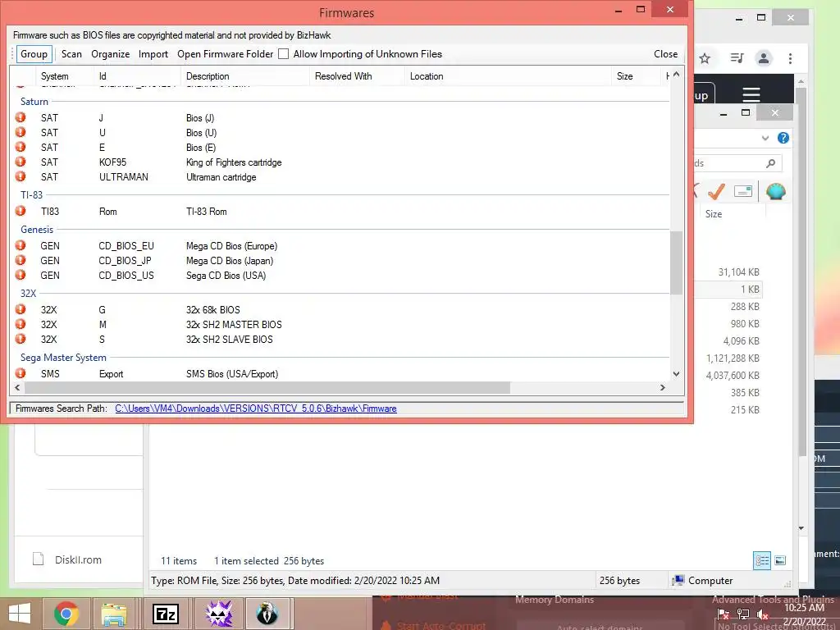The height and width of the screenshot is (630, 840).
Task: Click the Close toolbar button
Action: click(x=665, y=54)
